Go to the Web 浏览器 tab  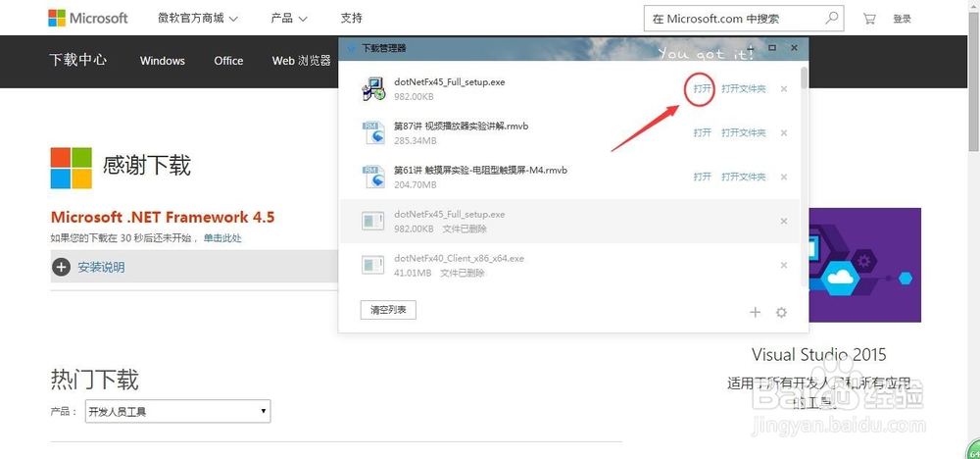pyautogui.click(x=301, y=61)
